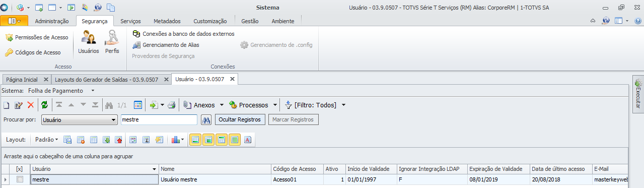Screen dimensions: 644x188
Task: Toggle the fourth yellow highlighted grid view button
Action: (x=234, y=140)
